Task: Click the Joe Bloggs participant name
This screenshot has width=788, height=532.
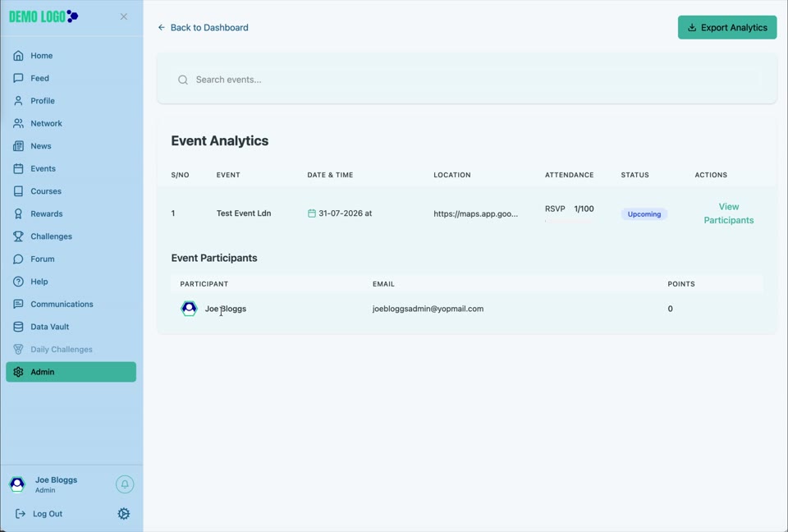Action: point(225,308)
